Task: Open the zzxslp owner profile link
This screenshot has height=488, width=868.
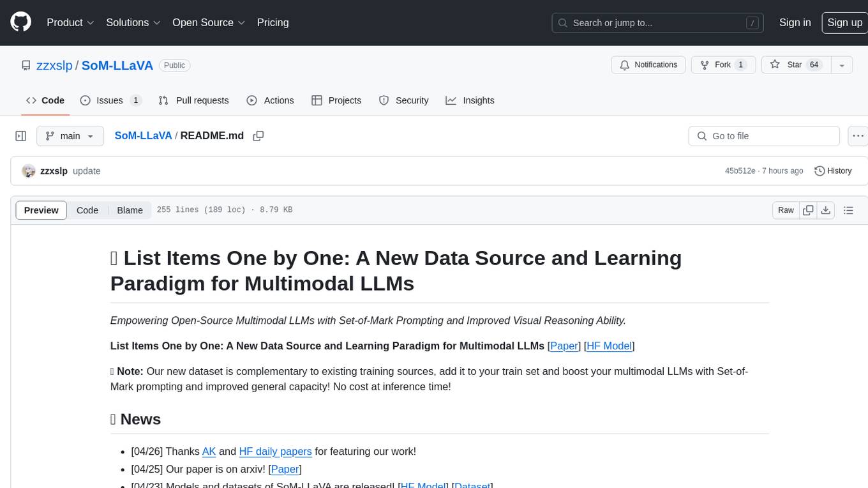Action: [x=54, y=65]
